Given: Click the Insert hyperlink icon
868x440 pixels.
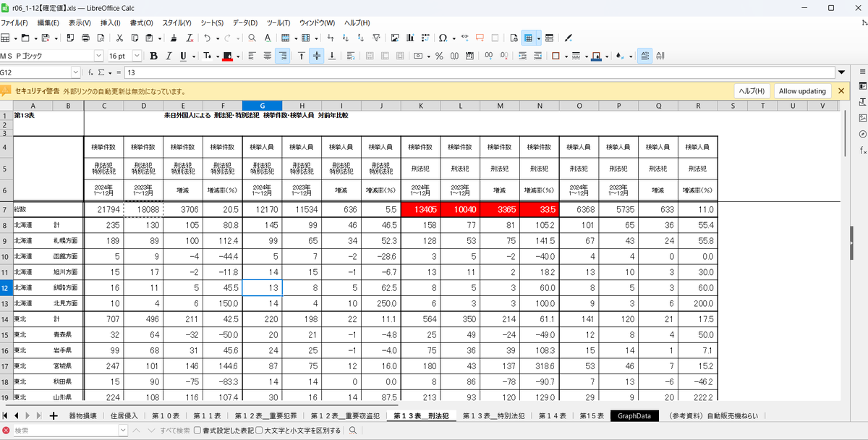Looking at the screenshot, I should 464,38.
